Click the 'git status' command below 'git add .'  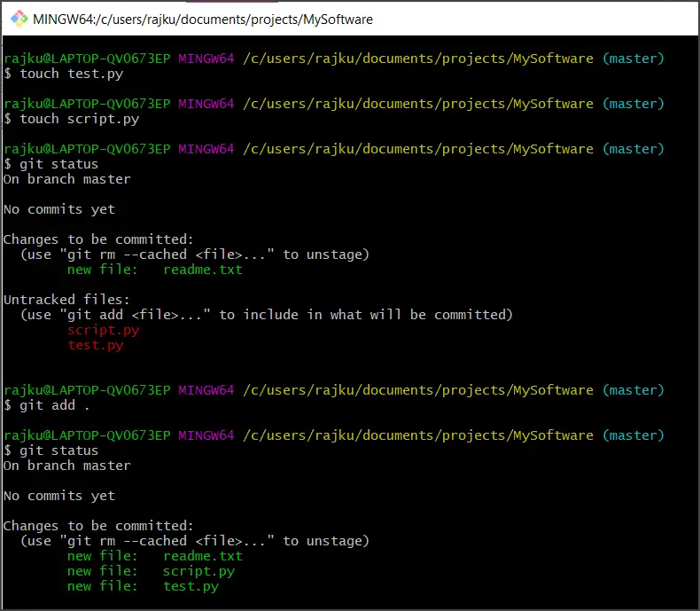[x=51, y=450]
